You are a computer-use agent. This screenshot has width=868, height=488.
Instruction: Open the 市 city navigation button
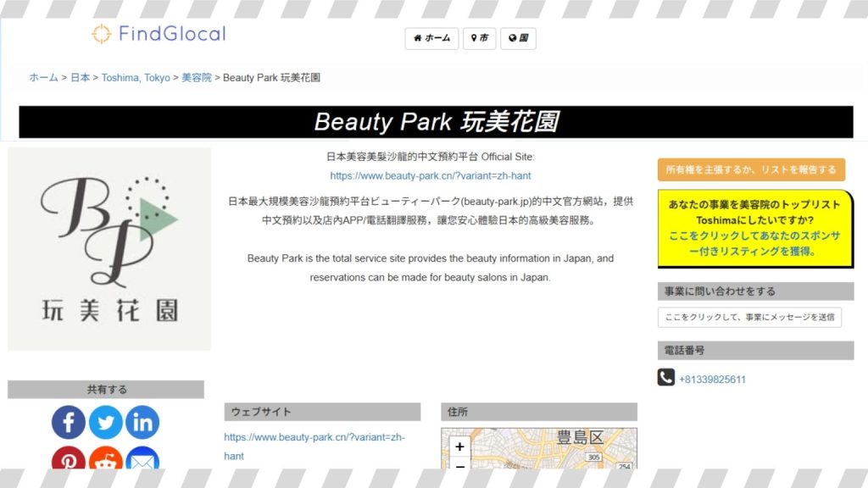click(x=479, y=39)
